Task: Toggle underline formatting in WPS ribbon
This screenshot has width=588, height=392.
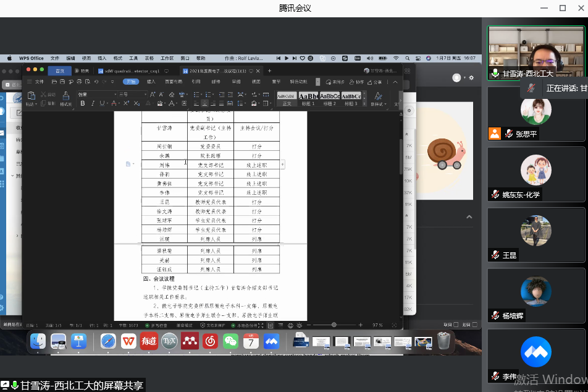Action: [103, 103]
